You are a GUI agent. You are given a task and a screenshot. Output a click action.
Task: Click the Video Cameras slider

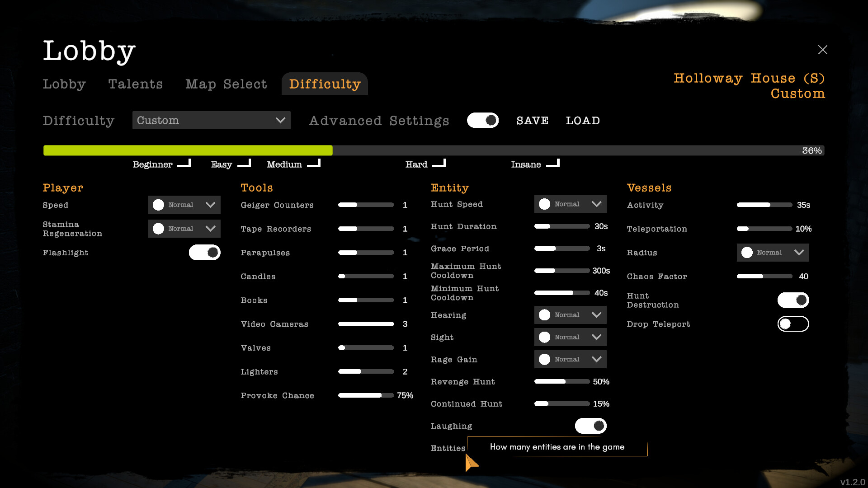(x=366, y=324)
